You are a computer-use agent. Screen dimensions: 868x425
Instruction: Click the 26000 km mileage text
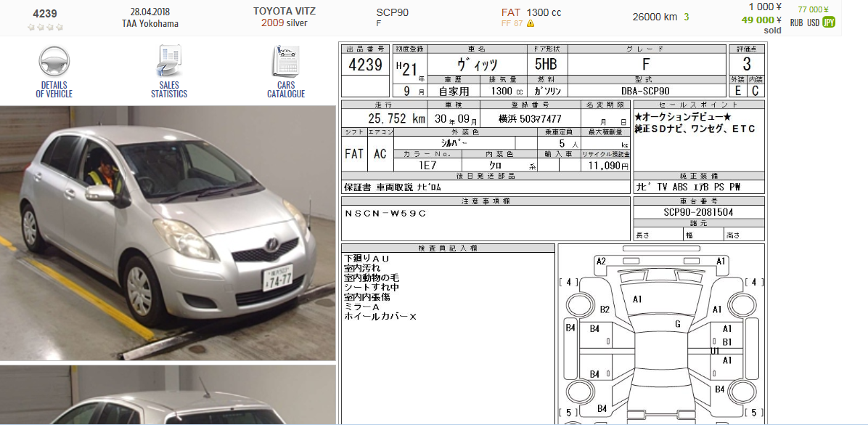(655, 17)
